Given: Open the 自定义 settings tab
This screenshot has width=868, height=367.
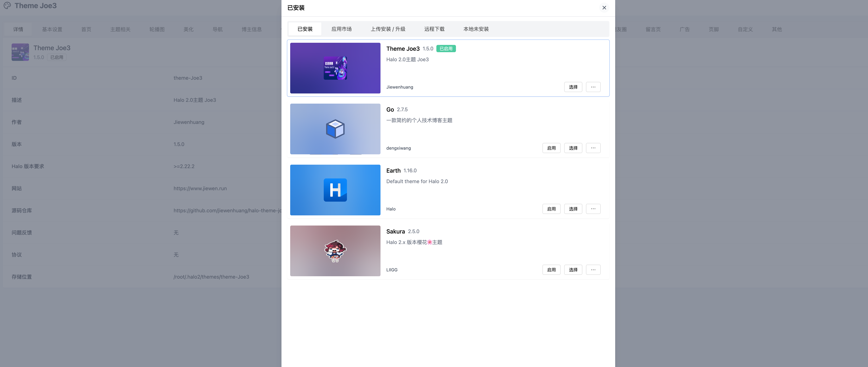Looking at the screenshot, I should (x=745, y=29).
